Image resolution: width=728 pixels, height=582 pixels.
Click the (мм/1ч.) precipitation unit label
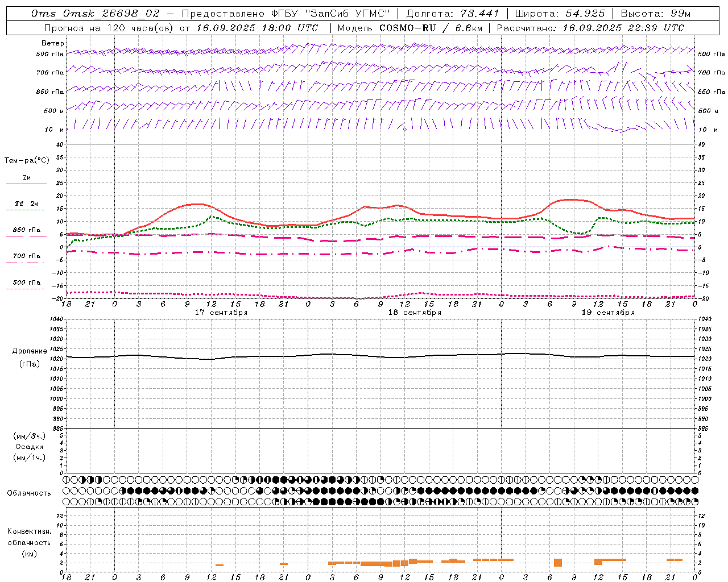[30, 458]
